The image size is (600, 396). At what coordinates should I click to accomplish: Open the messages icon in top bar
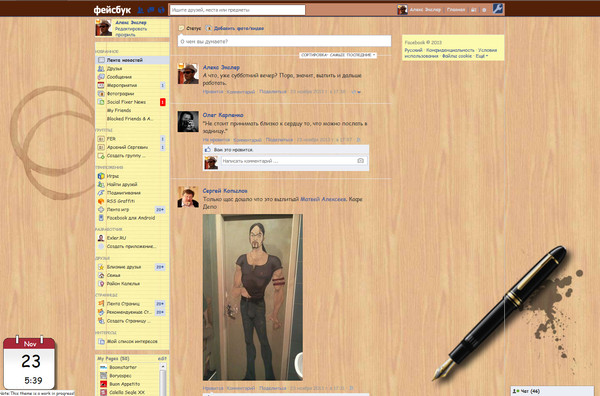pos(151,10)
